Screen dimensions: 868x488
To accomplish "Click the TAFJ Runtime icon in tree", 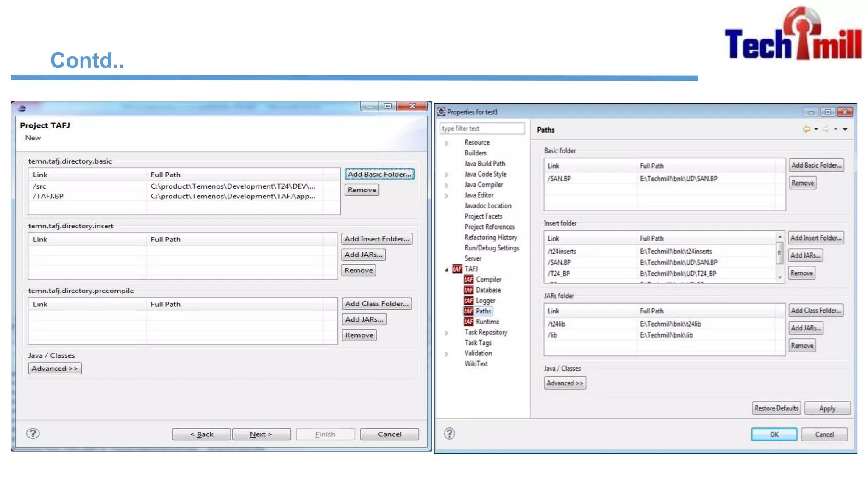I will click(x=468, y=322).
